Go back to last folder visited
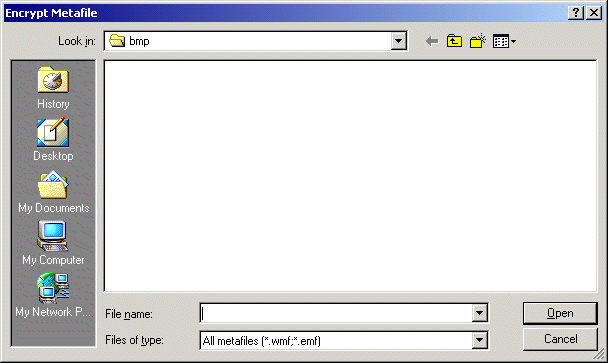Screen dimensions: 608x363 [432, 41]
